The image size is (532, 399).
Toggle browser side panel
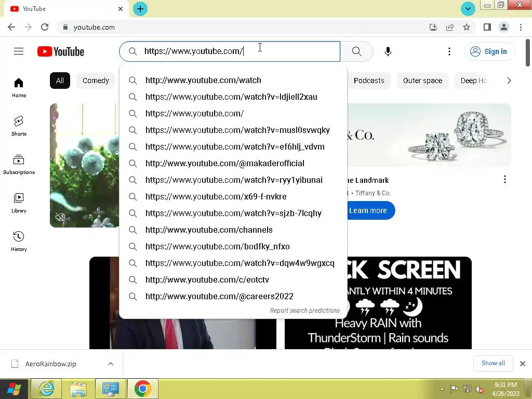(x=487, y=27)
